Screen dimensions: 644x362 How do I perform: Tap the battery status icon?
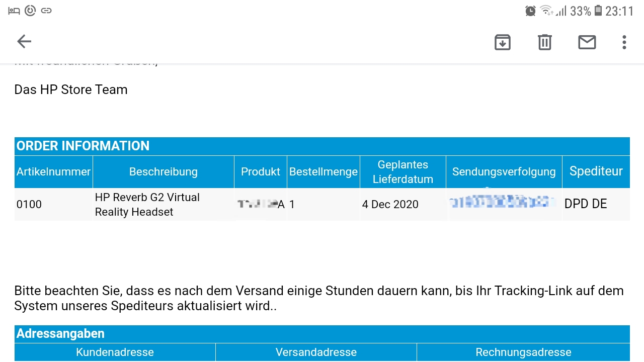(x=598, y=11)
